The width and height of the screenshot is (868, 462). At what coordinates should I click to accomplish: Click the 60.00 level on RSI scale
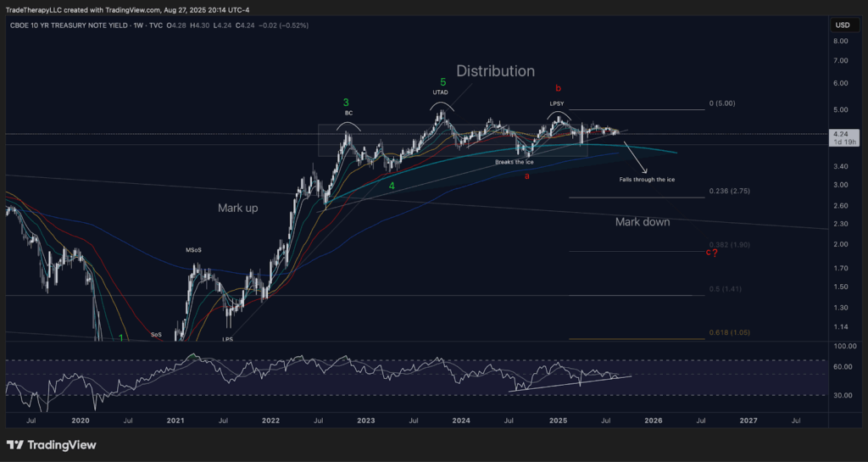pyautogui.click(x=843, y=367)
